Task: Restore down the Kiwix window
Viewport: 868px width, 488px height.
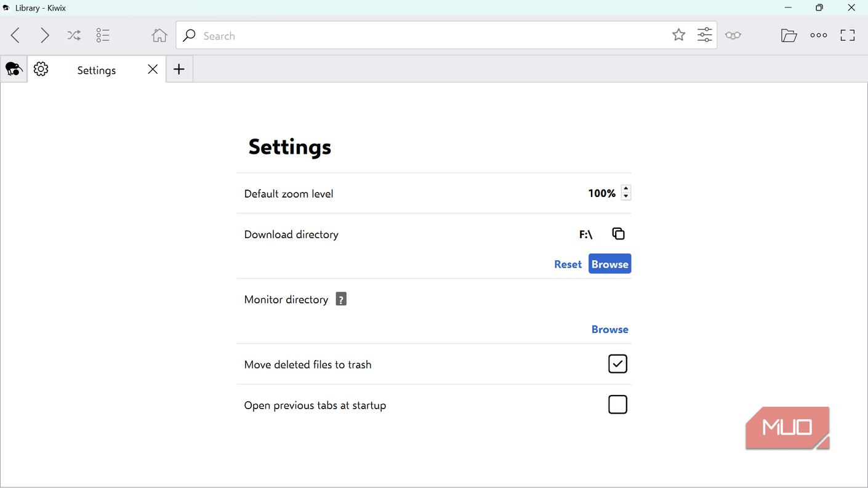Action: pos(819,8)
